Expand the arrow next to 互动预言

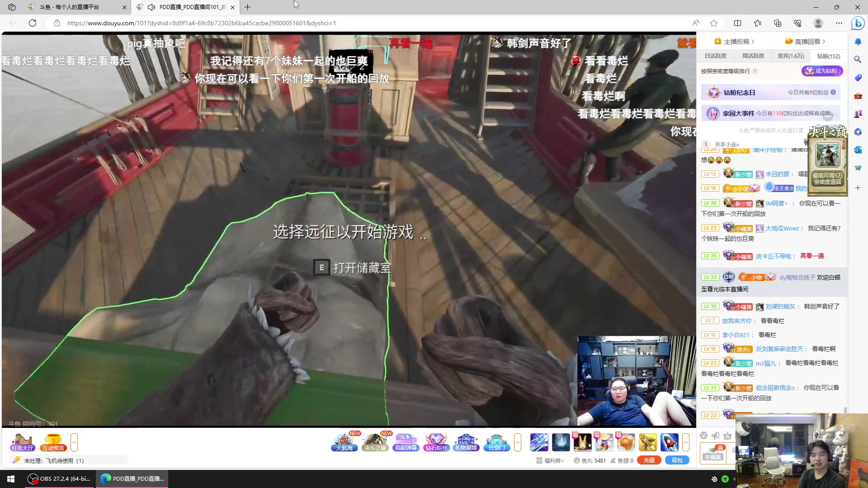(x=74, y=442)
